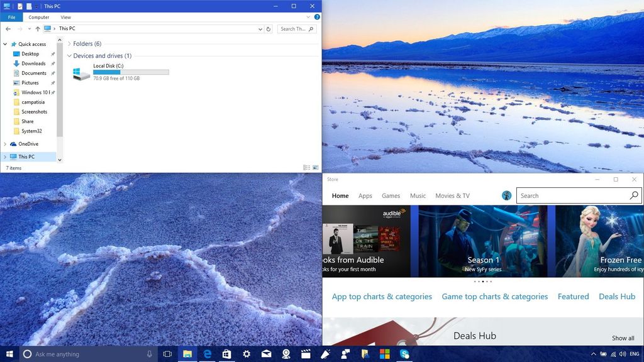Click the microphone icon in Cortana's search bar

pos(148,354)
